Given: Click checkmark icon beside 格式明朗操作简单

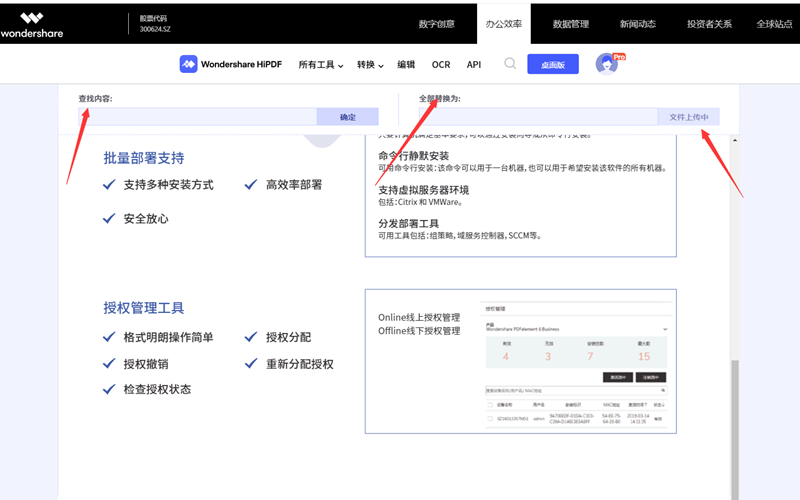Looking at the screenshot, I should [x=109, y=338].
